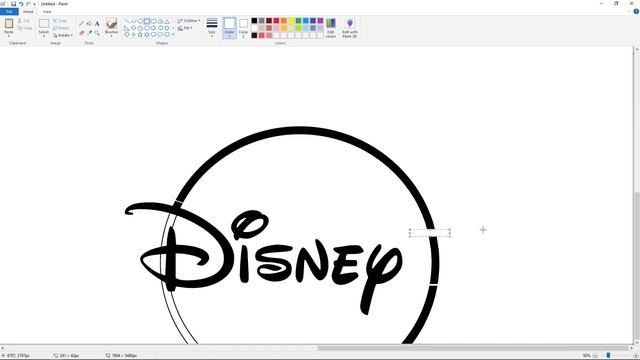Click the Resize button

coord(61,28)
